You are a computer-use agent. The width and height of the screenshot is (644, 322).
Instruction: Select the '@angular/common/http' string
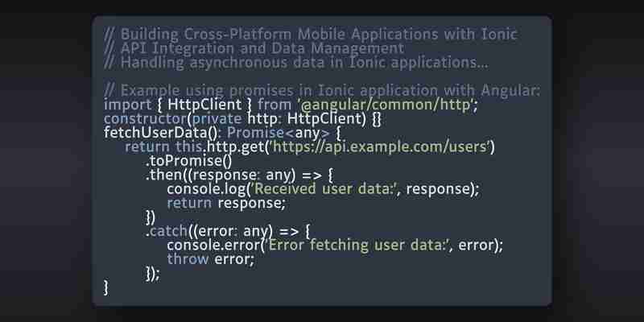point(386,105)
